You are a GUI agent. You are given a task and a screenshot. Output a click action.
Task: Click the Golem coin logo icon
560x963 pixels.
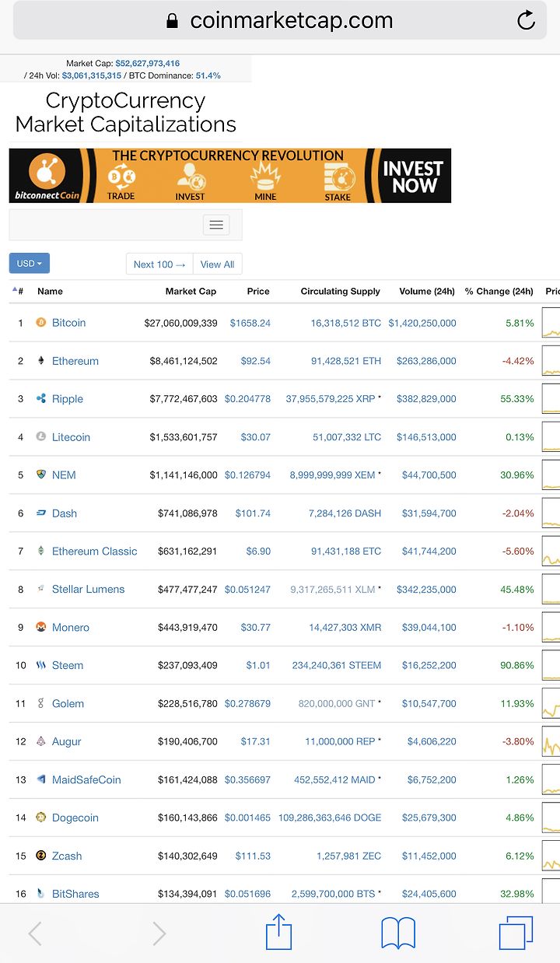41,703
